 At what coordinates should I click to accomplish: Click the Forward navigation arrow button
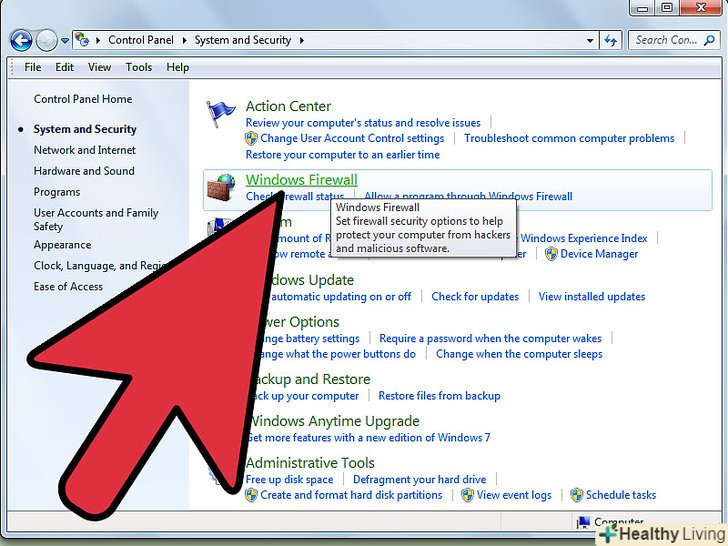coord(46,40)
